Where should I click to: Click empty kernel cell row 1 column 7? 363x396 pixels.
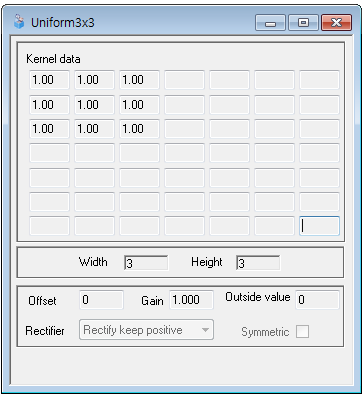[x=319, y=80]
